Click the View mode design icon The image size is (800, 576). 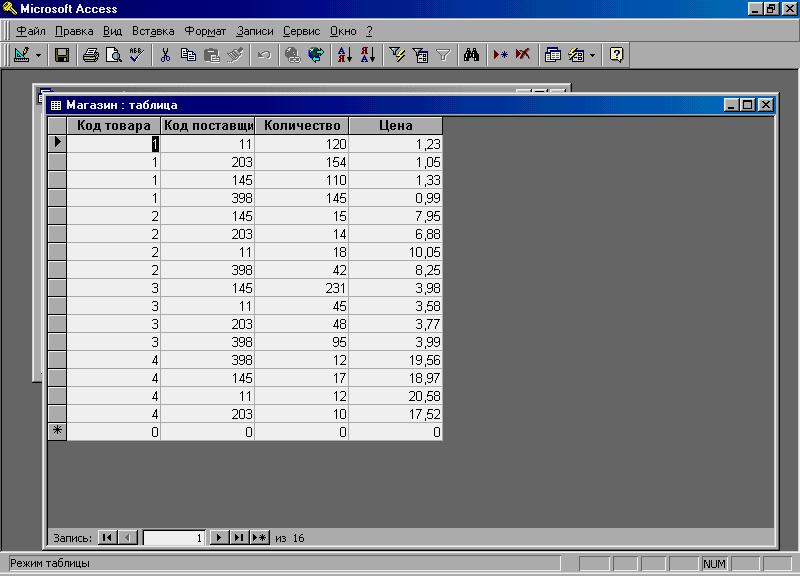(22, 55)
